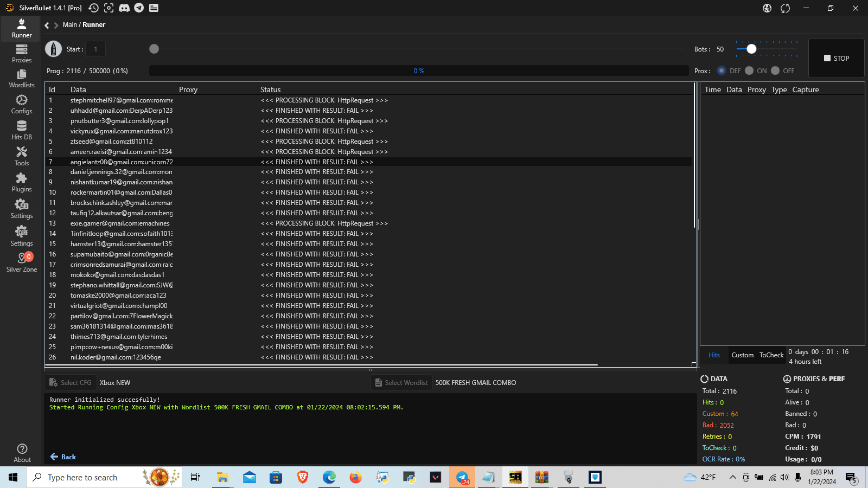Click the Select Wordlist button

[401, 383]
